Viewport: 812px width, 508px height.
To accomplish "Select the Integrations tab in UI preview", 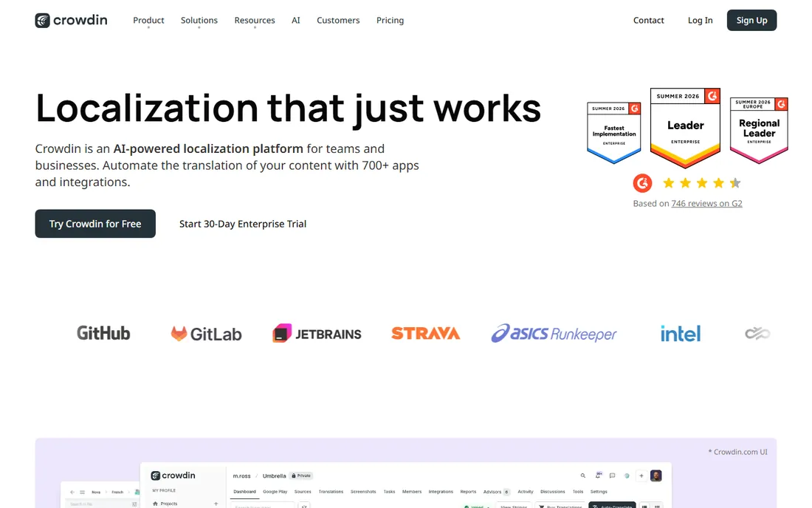I will click(x=441, y=492).
